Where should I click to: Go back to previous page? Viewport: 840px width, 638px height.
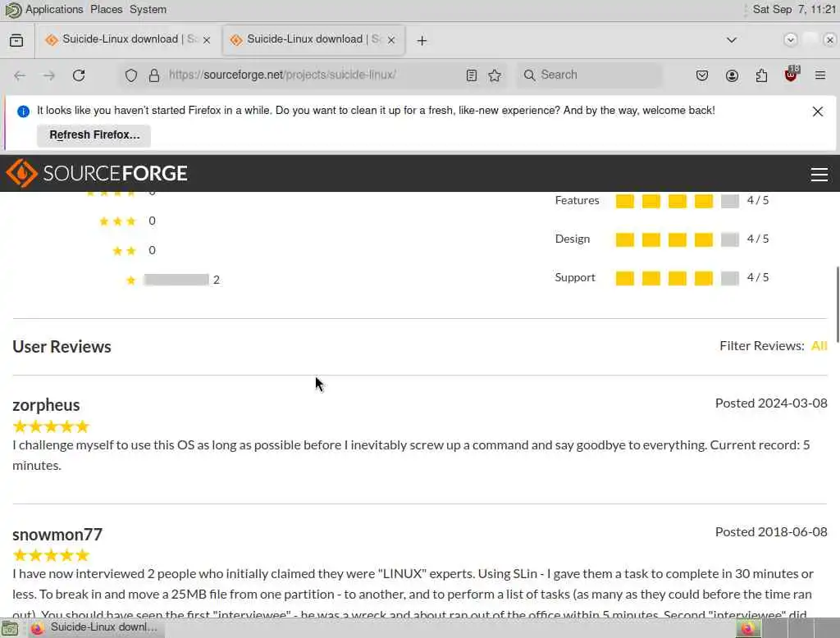coord(20,75)
